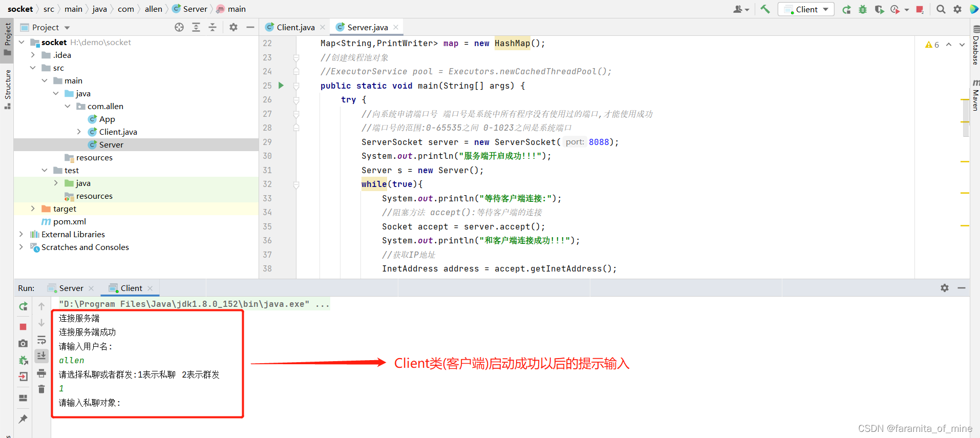Click the Run icon in the top toolbar
Screen dimensions: 980x438
(846, 9)
